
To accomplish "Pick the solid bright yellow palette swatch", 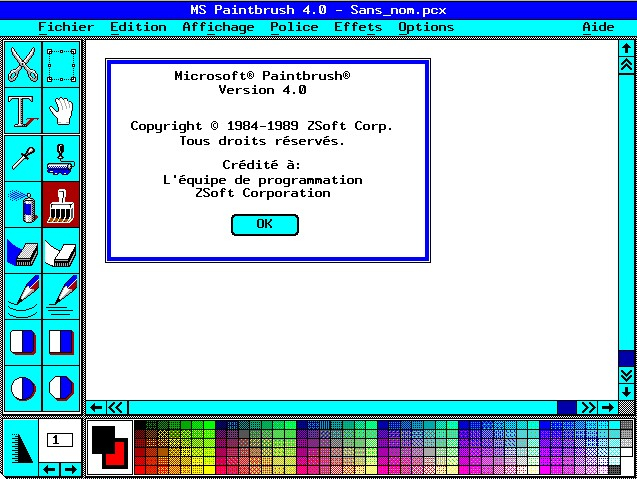I will click(x=210, y=470).
